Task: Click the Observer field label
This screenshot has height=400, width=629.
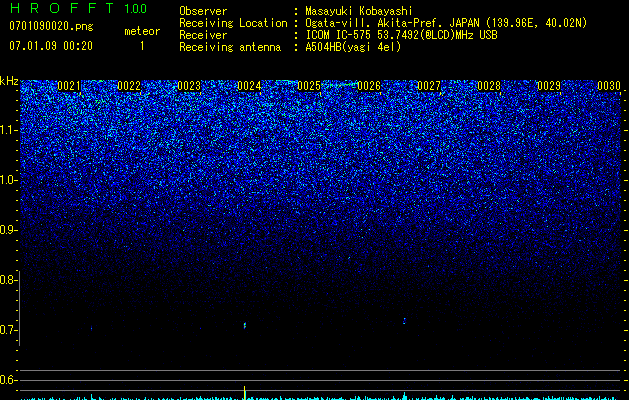Action: [x=203, y=11]
